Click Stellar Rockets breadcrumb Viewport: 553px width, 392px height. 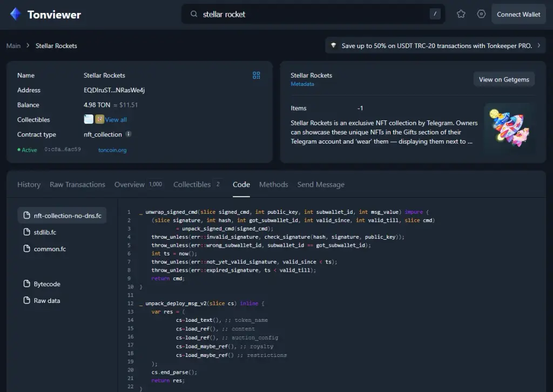tap(56, 46)
